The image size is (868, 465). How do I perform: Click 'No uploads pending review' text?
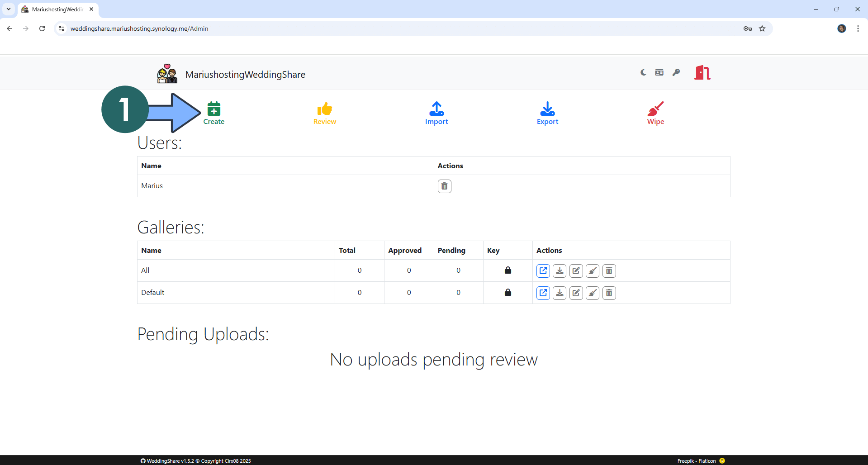(x=434, y=360)
